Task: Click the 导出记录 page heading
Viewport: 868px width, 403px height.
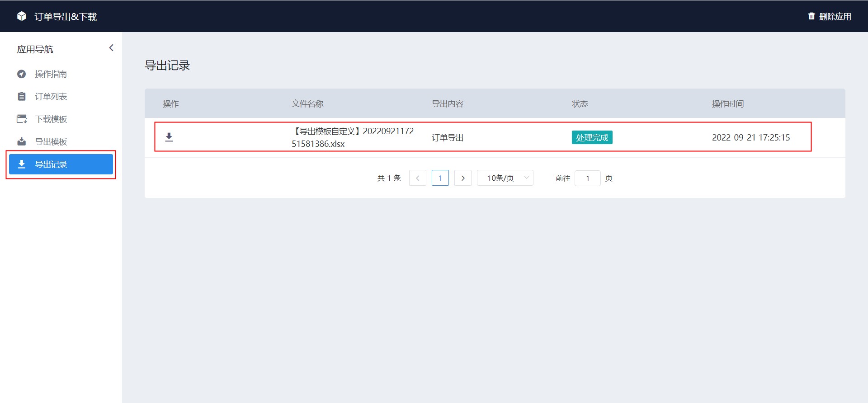Action: coord(167,66)
